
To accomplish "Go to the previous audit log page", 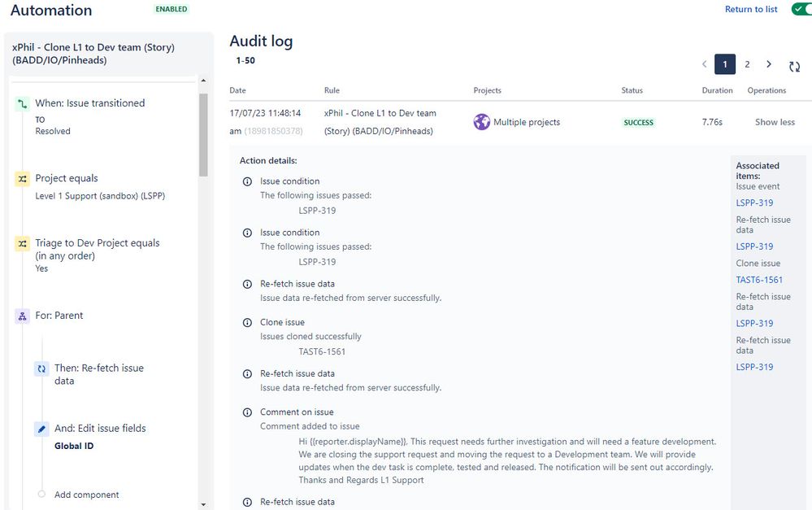I will [704, 64].
